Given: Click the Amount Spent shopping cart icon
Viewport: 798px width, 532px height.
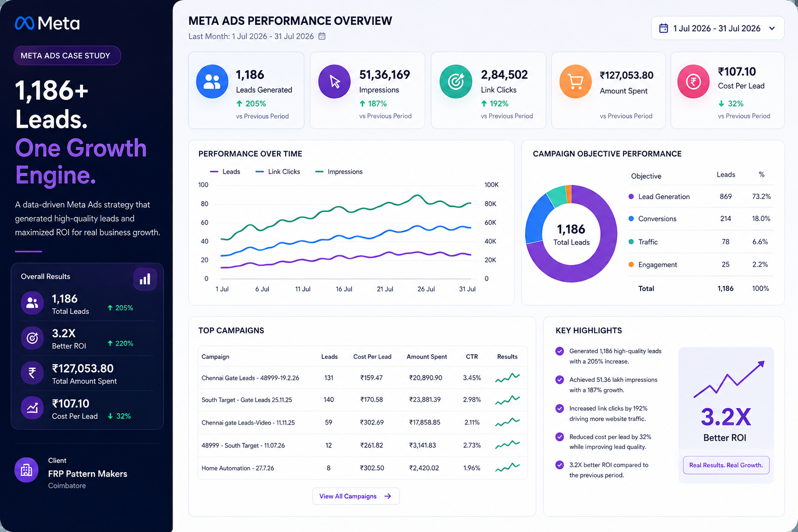Looking at the screenshot, I should (576, 82).
